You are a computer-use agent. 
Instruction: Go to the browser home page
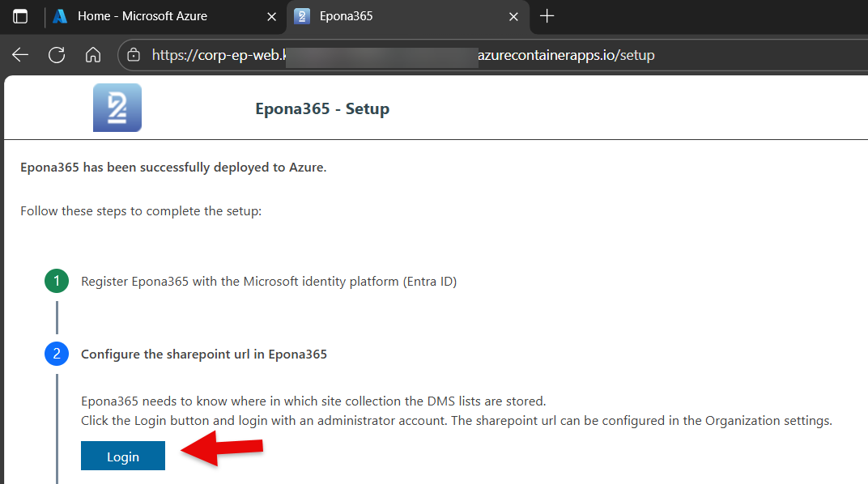pyautogui.click(x=93, y=55)
